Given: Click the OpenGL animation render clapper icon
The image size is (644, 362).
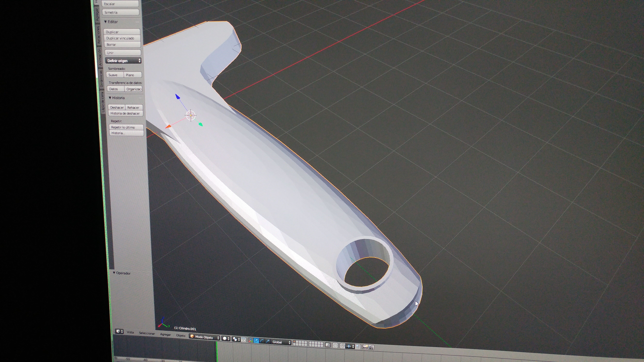Looking at the screenshot, I should point(371,348).
